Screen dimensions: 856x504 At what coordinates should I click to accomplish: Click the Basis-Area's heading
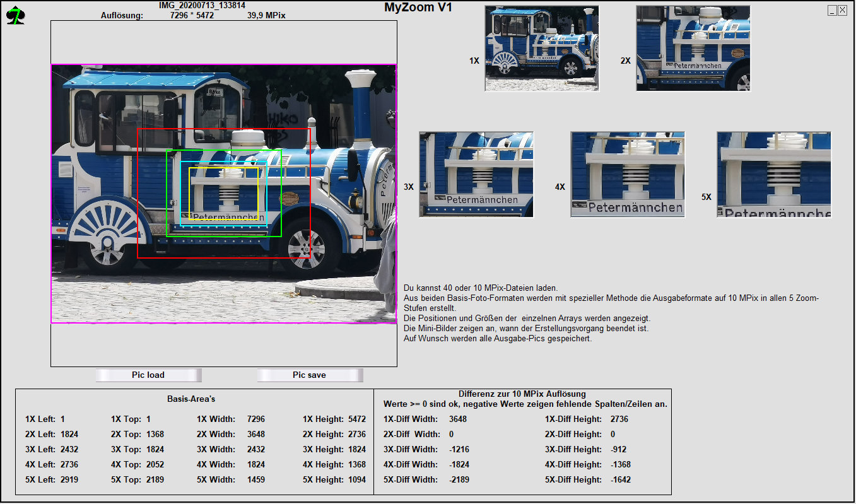(191, 399)
